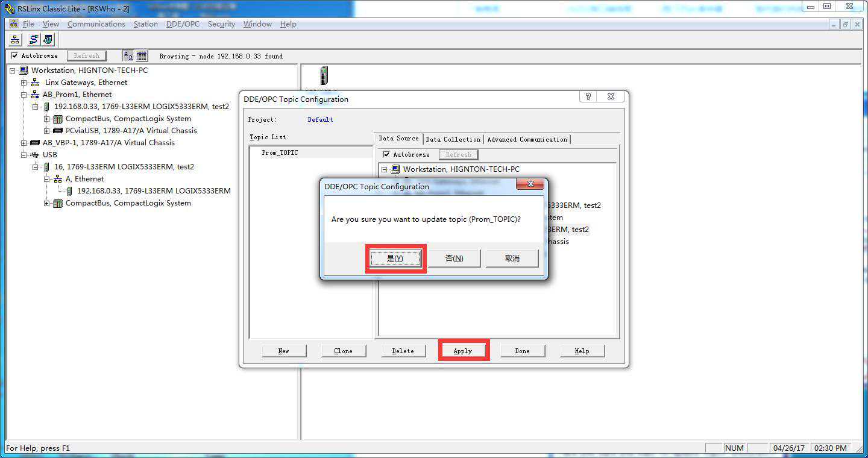Toggle Autobrowse checkbox in the RSWho window
This screenshot has width=868, height=458.
point(14,56)
